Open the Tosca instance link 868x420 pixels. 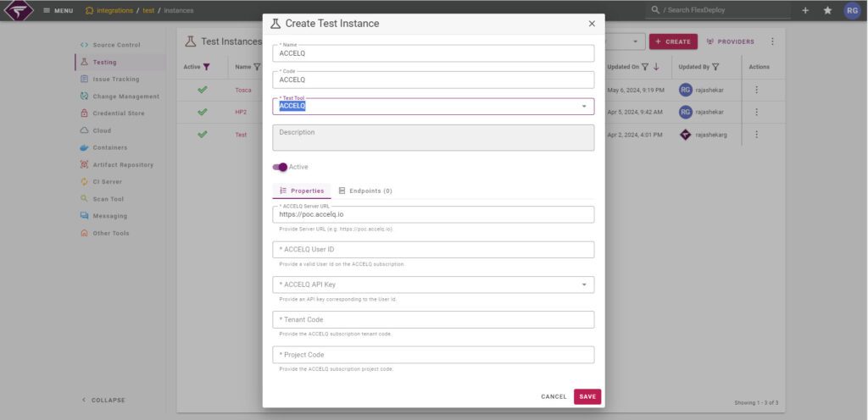point(243,90)
